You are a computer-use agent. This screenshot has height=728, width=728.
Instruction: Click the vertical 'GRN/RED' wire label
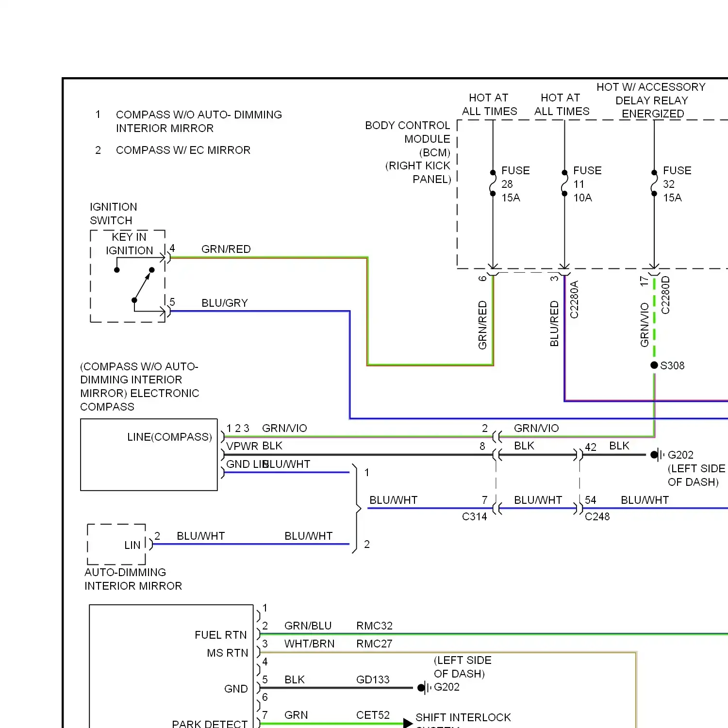click(x=482, y=325)
